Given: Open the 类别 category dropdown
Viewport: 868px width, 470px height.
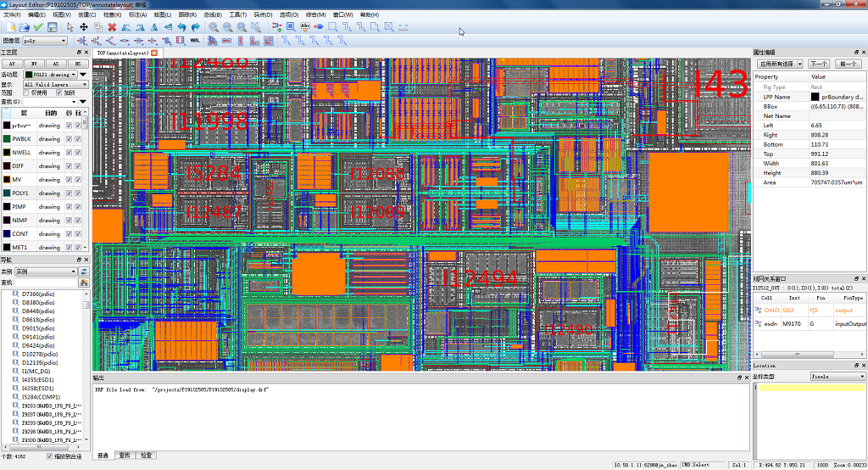Looking at the screenshot, I should pyautogui.click(x=46, y=271).
